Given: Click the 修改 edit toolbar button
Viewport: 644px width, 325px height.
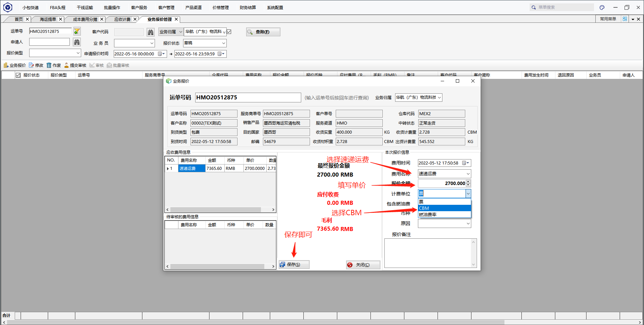Looking at the screenshot, I should click(36, 65).
